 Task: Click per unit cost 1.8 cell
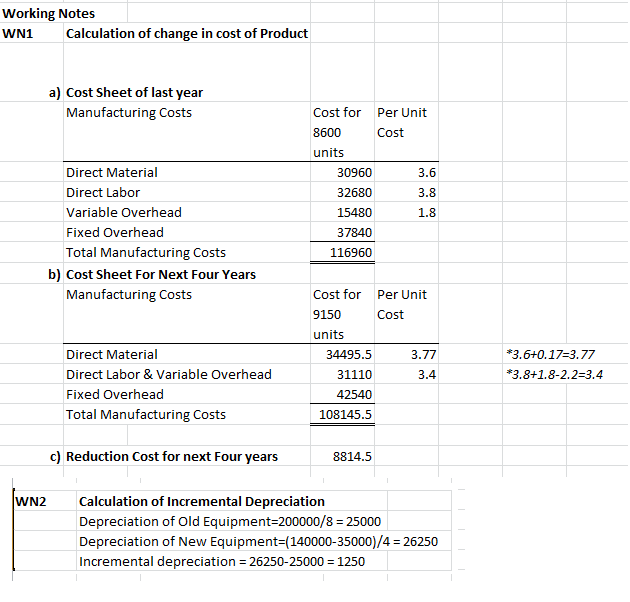point(427,213)
